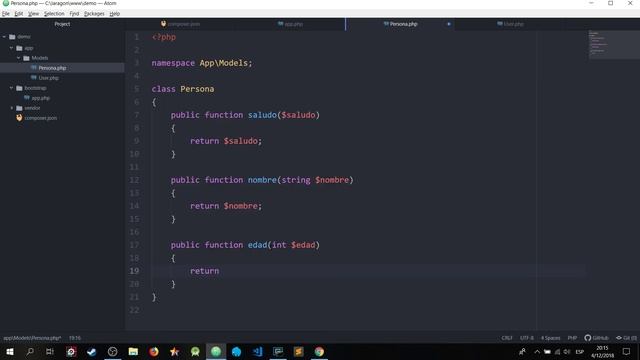This screenshot has height=360, width=640.
Task: Open the File menu
Action: pos(6,13)
